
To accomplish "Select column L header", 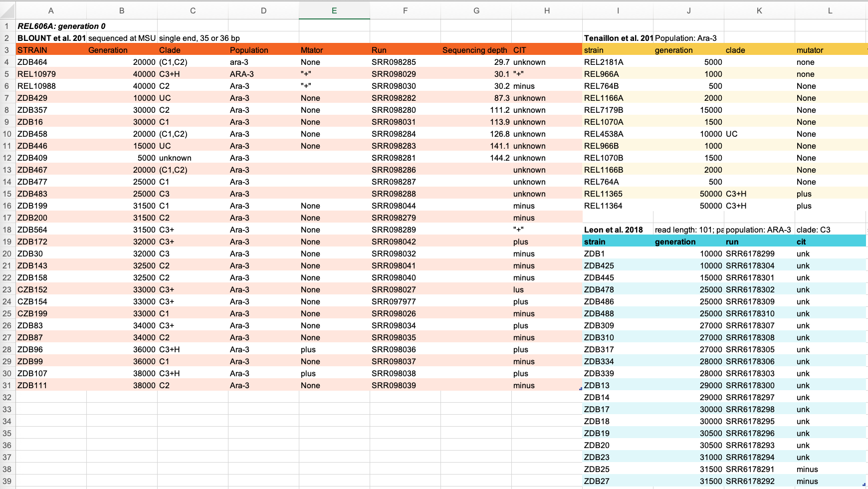I will coord(830,10).
